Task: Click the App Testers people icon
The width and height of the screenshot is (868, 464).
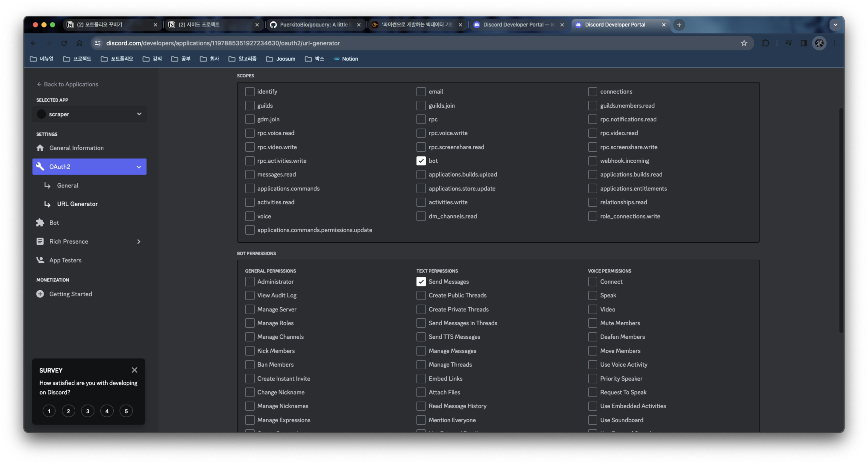Action: click(x=40, y=260)
